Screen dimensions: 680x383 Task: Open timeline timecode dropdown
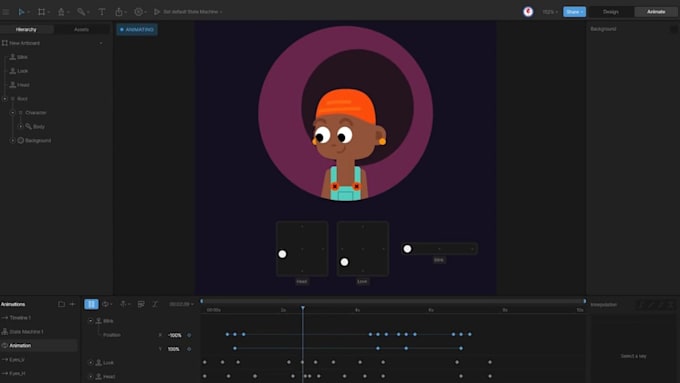[181, 304]
